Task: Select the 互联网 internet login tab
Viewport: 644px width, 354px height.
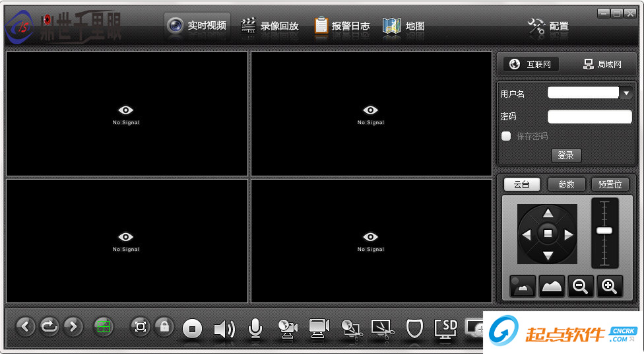Action: [531, 64]
